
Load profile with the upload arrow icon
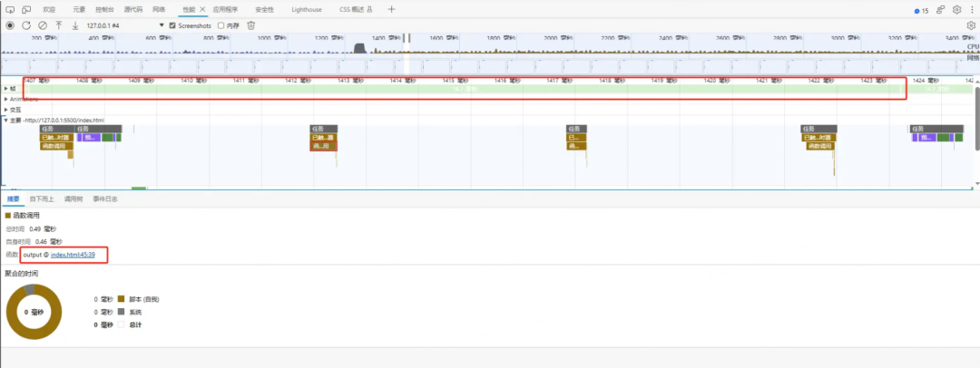tap(59, 25)
